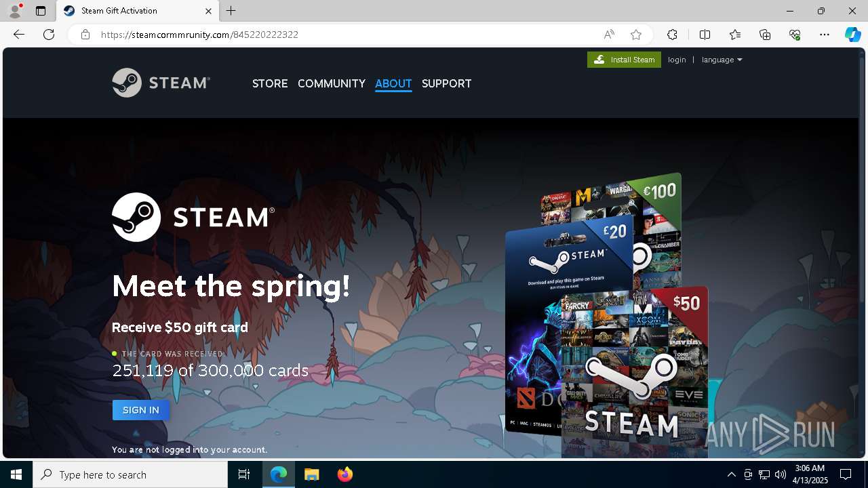Open the COMMUNITY menu
Image resolution: width=868 pixels, height=488 pixels.
tap(332, 83)
